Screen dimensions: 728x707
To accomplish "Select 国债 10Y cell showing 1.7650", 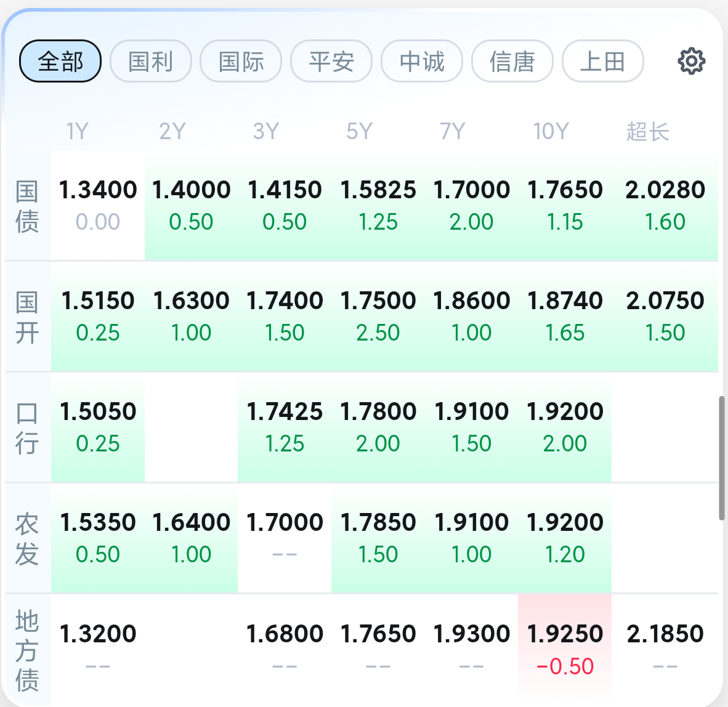I will (565, 205).
